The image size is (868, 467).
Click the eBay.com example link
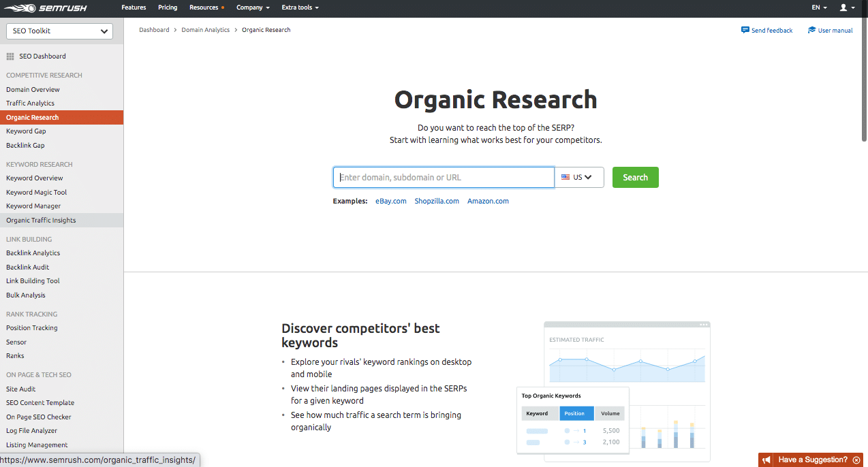[391, 201]
